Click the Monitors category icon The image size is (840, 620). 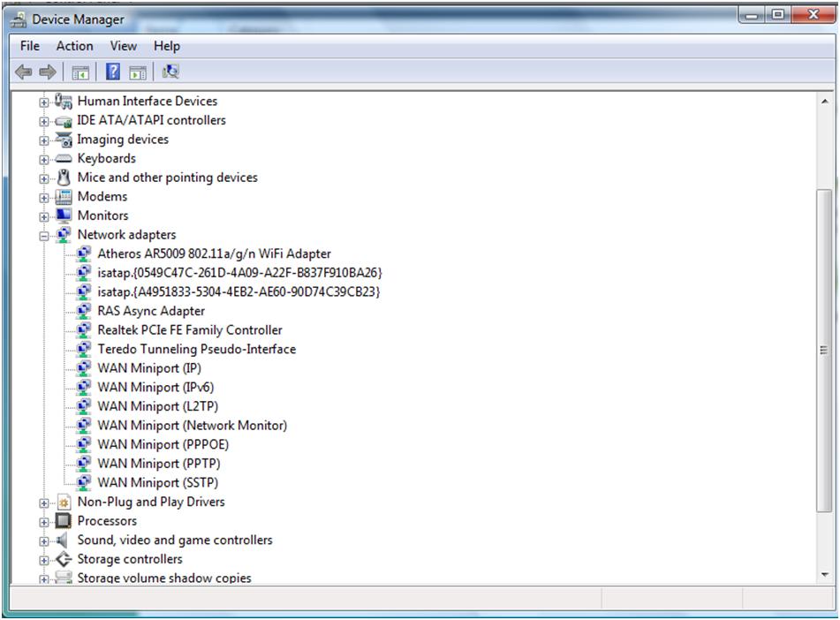pyautogui.click(x=64, y=215)
